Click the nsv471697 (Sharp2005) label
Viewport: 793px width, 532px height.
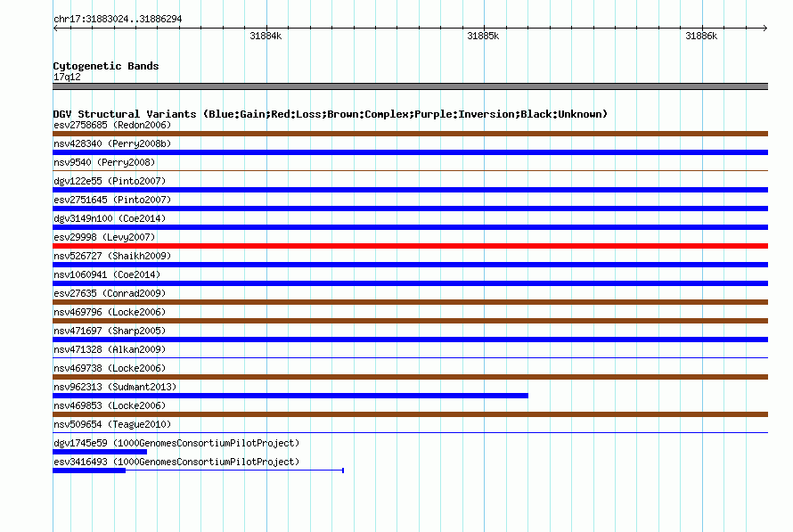click(x=110, y=331)
